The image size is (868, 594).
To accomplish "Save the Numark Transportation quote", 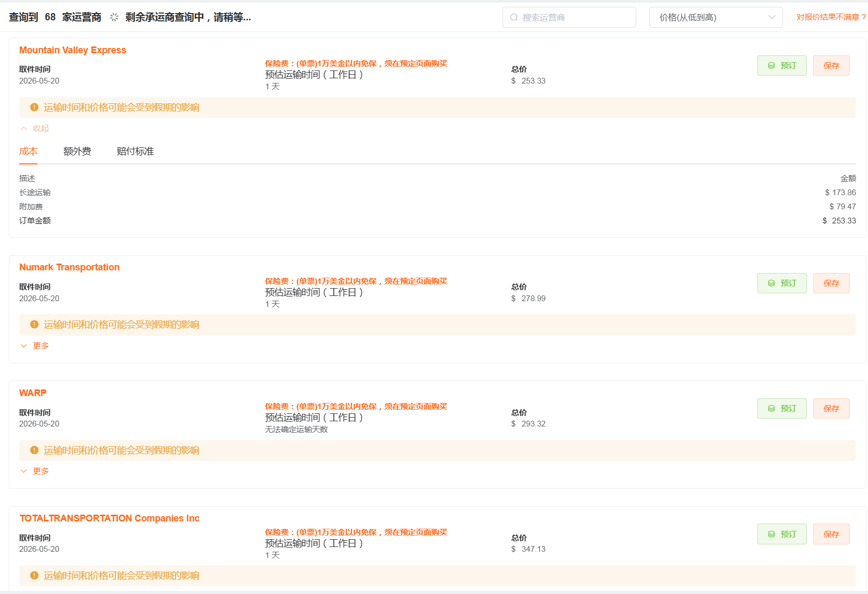I will [831, 283].
